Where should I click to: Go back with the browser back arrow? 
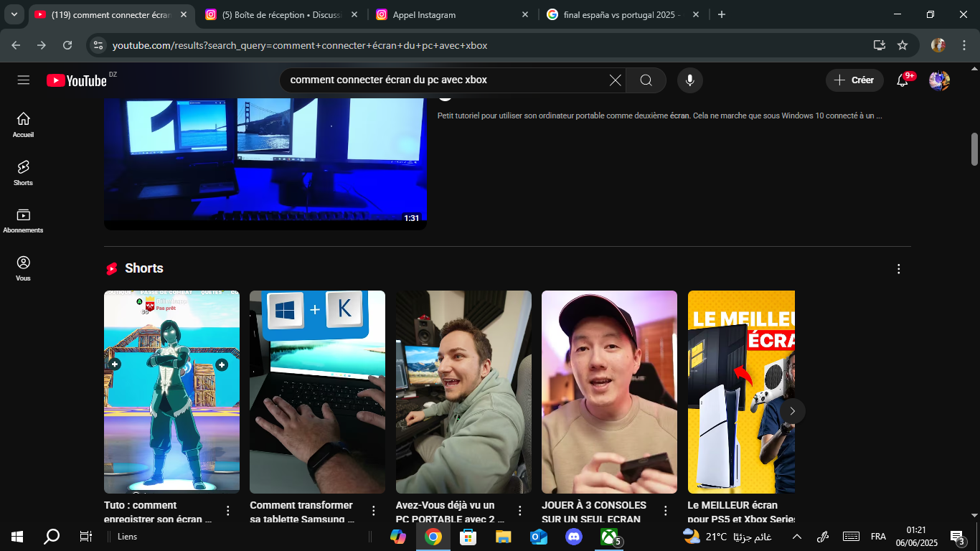tap(16, 45)
